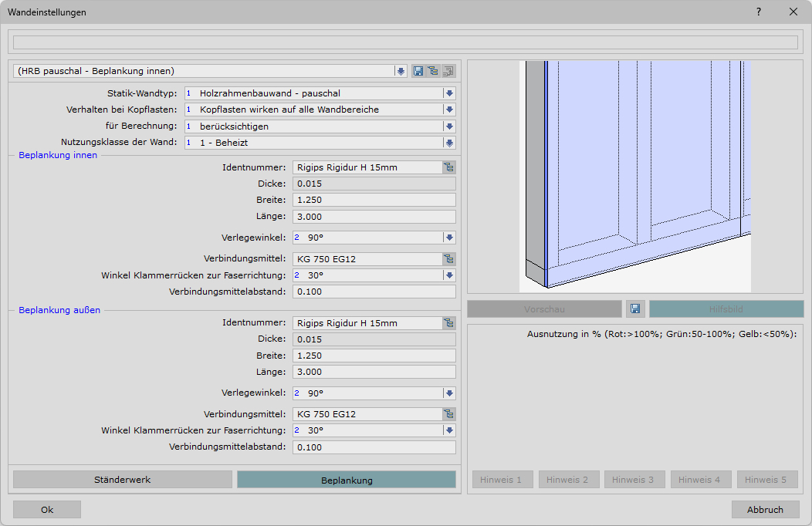Confirm settings with the Ok button
Viewport: 812px width, 526px height.
[47, 509]
